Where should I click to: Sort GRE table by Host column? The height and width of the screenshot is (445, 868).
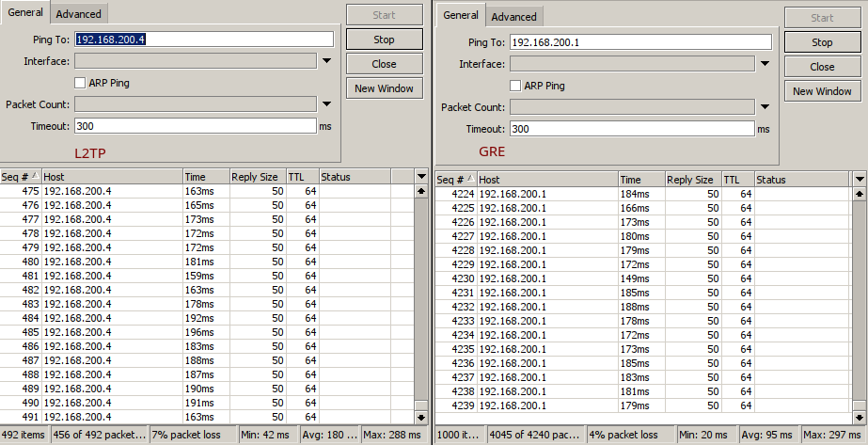548,180
